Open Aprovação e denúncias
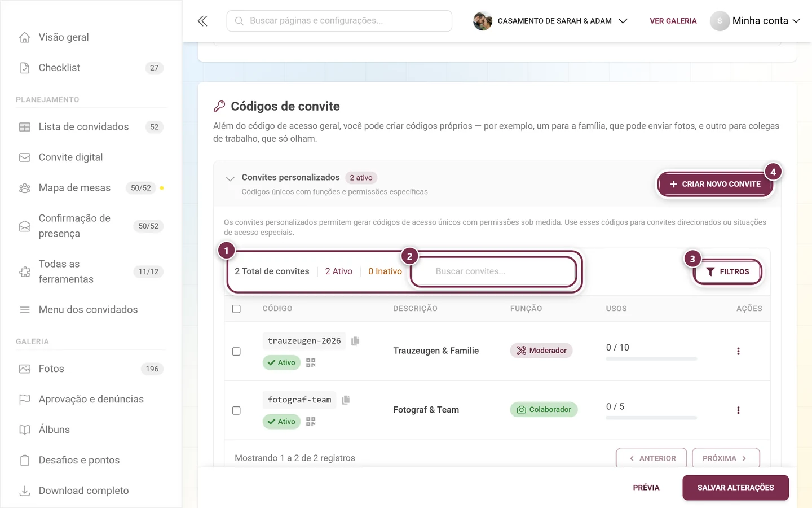 click(x=91, y=399)
